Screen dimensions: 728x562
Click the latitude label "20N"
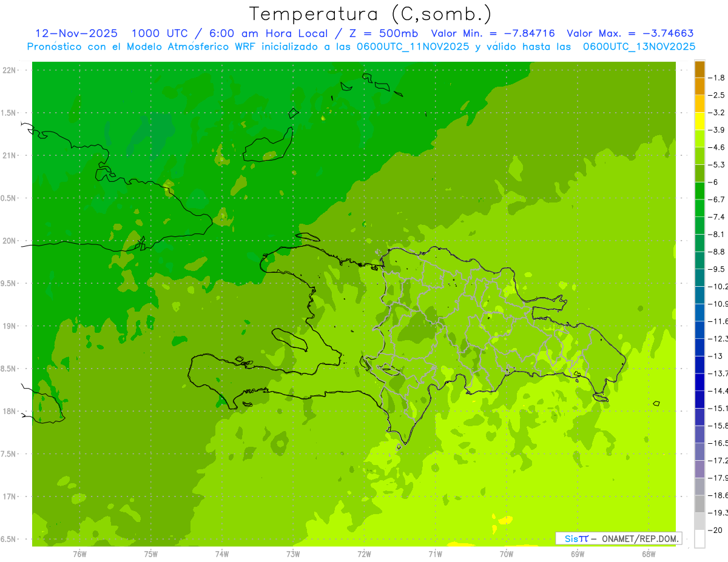[x=9, y=241]
